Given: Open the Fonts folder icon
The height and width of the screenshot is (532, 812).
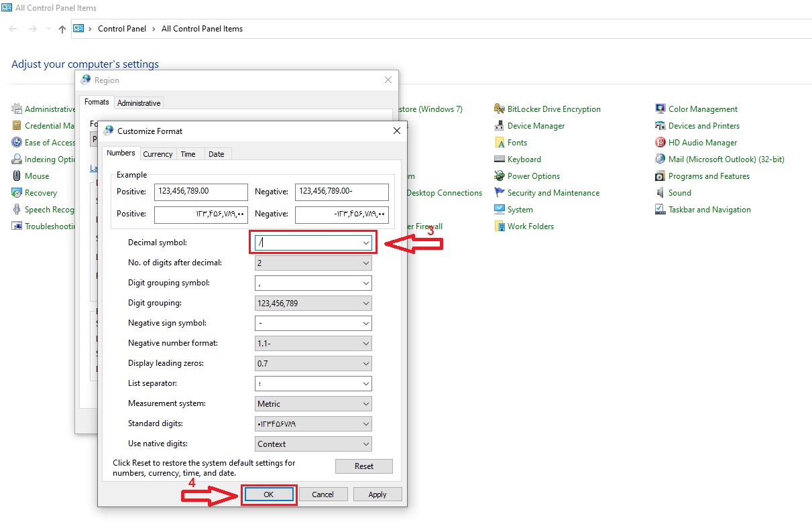Looking at the screenshot, I should click(x=500, y=143).
